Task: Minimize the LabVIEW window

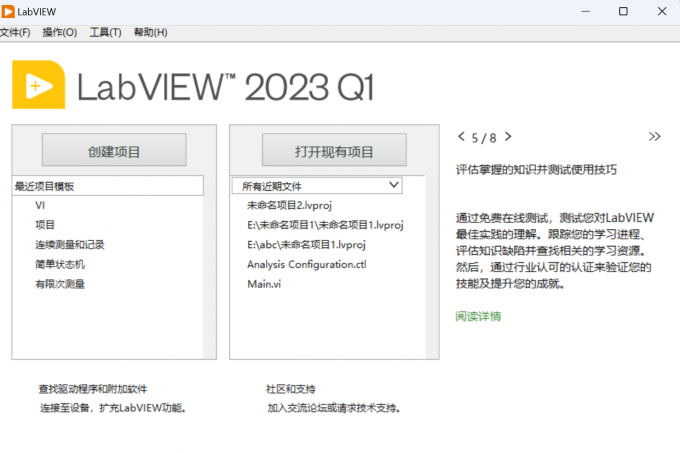Action: tap(585, 11)
